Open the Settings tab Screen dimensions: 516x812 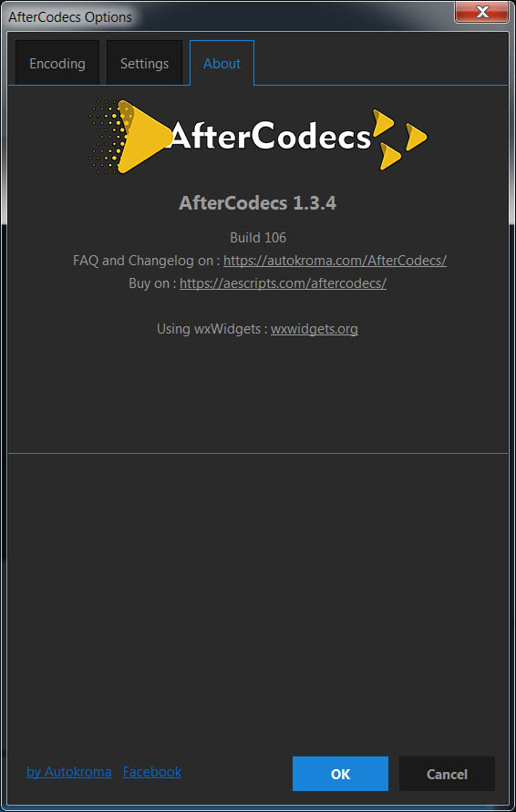pyautogui.click(x=145, y=63)
